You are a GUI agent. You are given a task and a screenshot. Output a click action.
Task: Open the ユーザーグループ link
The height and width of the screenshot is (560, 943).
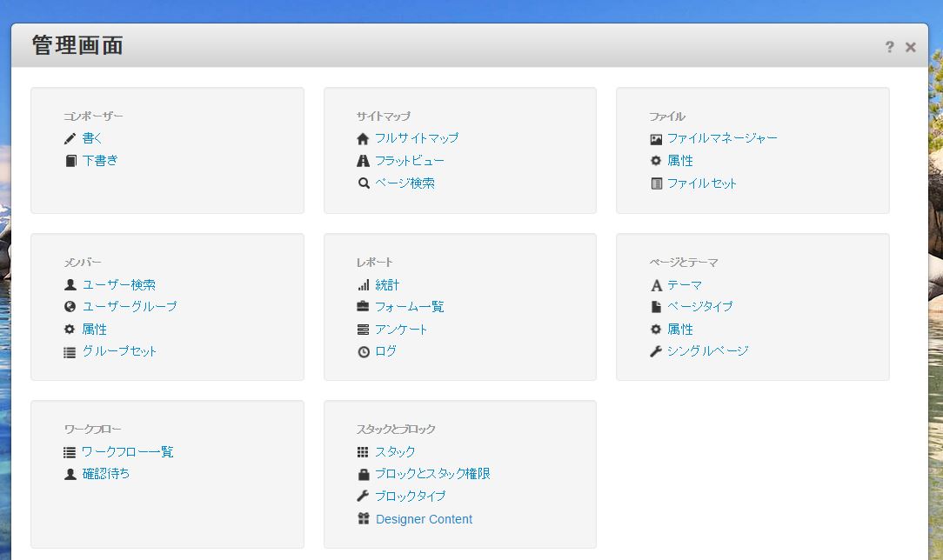[x=130, y=306]
